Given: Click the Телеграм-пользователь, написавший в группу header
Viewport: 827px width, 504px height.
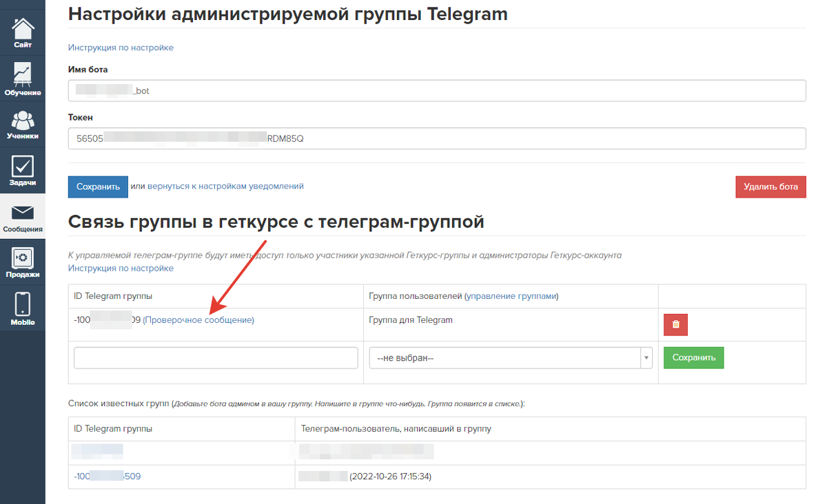Looking at the screenshot, I should pos(396,428).
